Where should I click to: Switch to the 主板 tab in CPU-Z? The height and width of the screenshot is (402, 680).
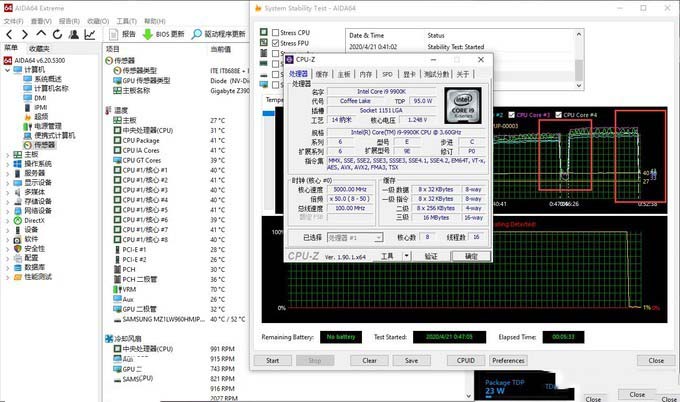click(344, 74)
